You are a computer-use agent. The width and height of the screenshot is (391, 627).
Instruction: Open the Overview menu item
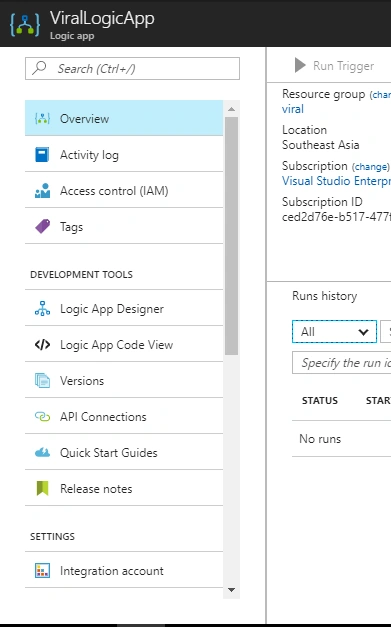pos(124,118)
